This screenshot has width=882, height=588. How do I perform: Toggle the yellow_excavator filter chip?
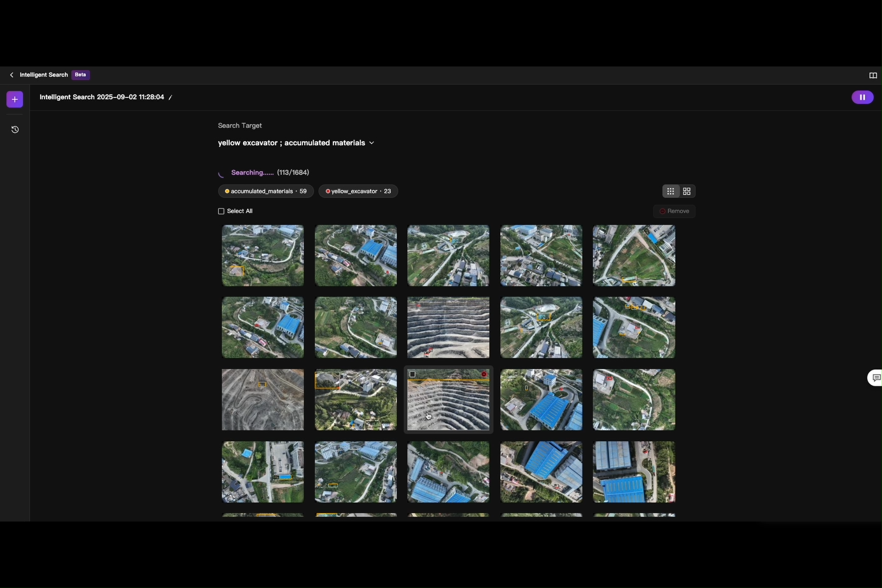point(358,192)
